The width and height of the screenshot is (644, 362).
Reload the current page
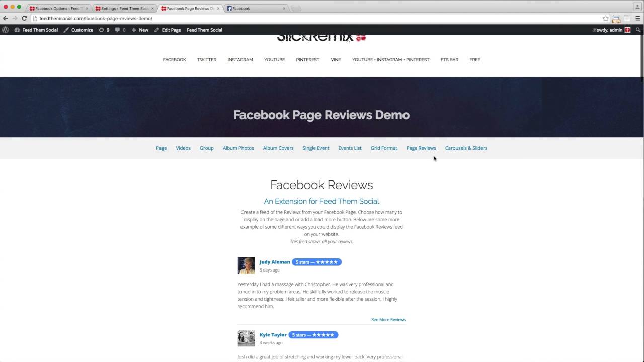pyautogui.click(x=24, y=18)
